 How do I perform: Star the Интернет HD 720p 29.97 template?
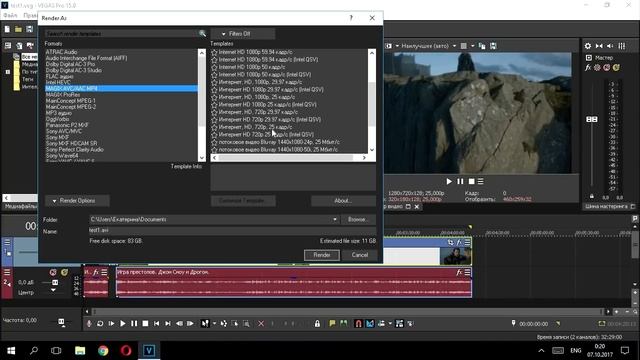coord(214,112)
